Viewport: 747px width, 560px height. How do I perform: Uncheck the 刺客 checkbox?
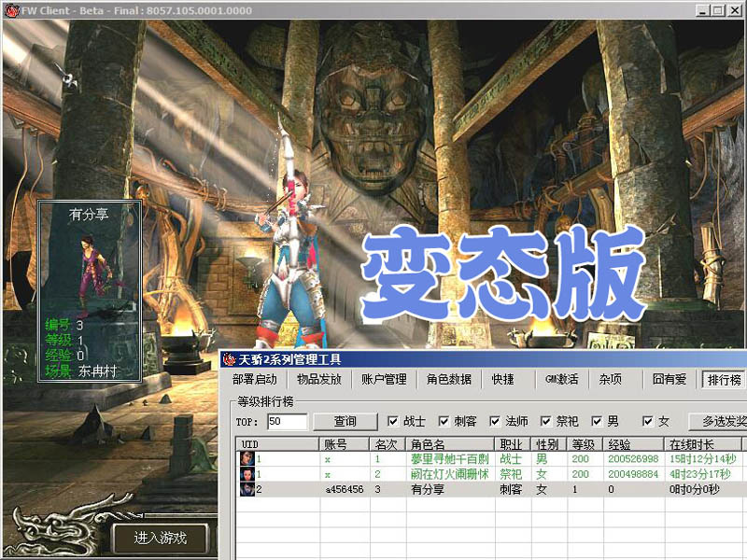[x=444, y=422]
